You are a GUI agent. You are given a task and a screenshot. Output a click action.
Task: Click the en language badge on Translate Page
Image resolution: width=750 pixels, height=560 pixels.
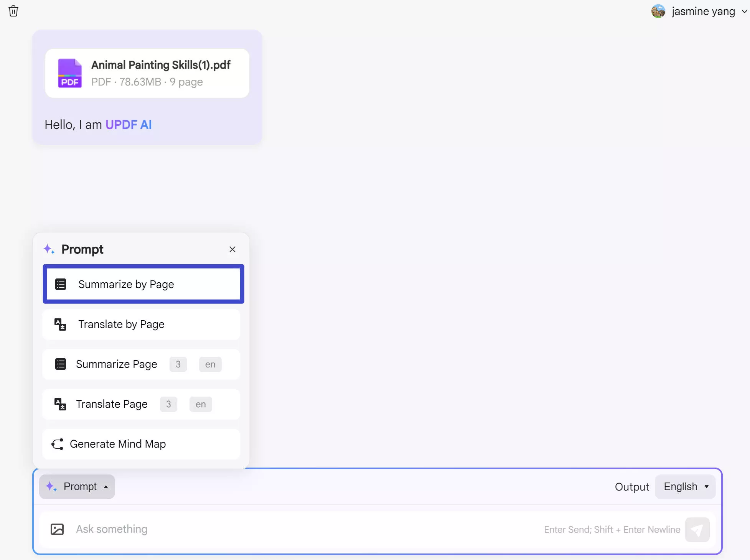(x=200, y=404)
